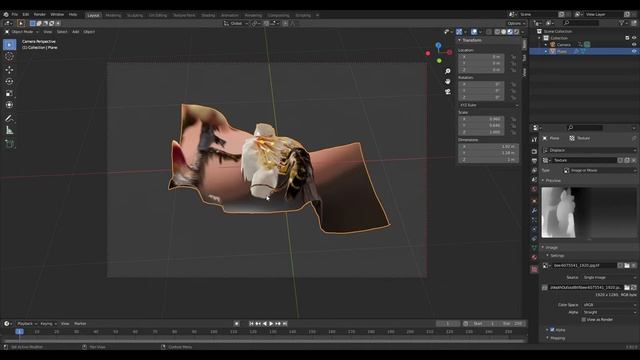
Task: Open the Edit menu
Action: (26, 14)
